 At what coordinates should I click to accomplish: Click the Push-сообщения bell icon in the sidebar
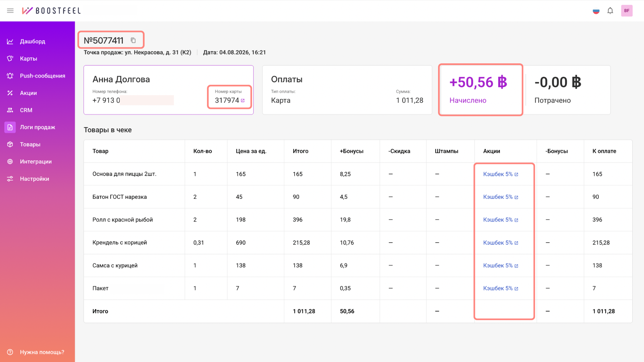[x=10, y=76]
